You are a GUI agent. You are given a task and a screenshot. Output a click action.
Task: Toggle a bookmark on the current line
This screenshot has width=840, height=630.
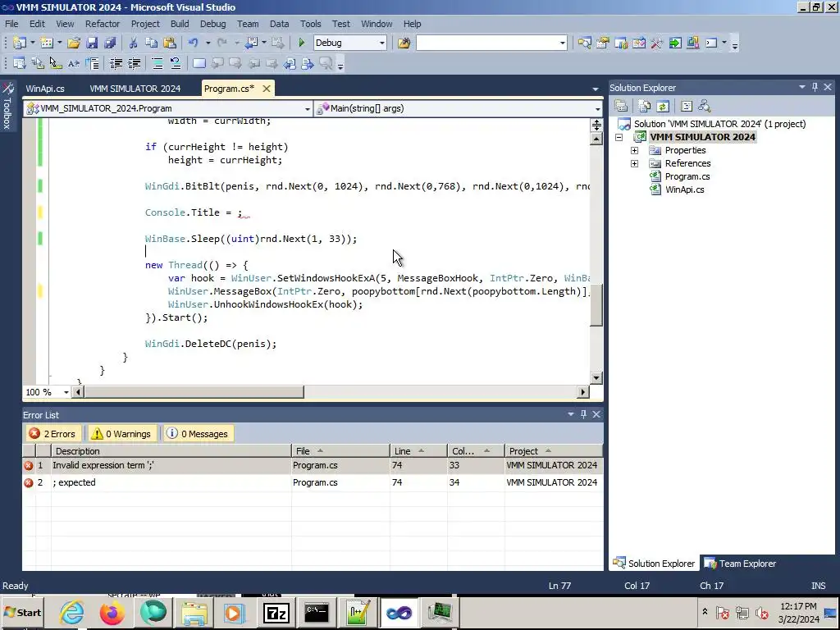(199, 64)
